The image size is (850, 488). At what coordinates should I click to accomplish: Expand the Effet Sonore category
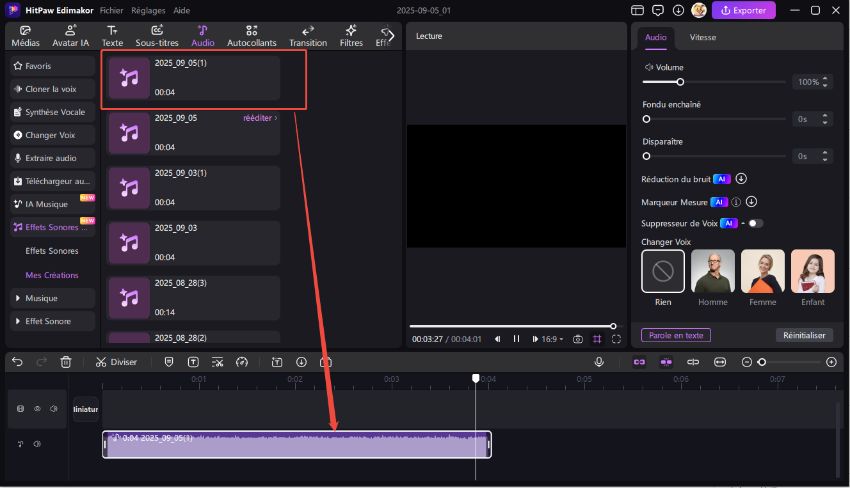pos(53,321)
